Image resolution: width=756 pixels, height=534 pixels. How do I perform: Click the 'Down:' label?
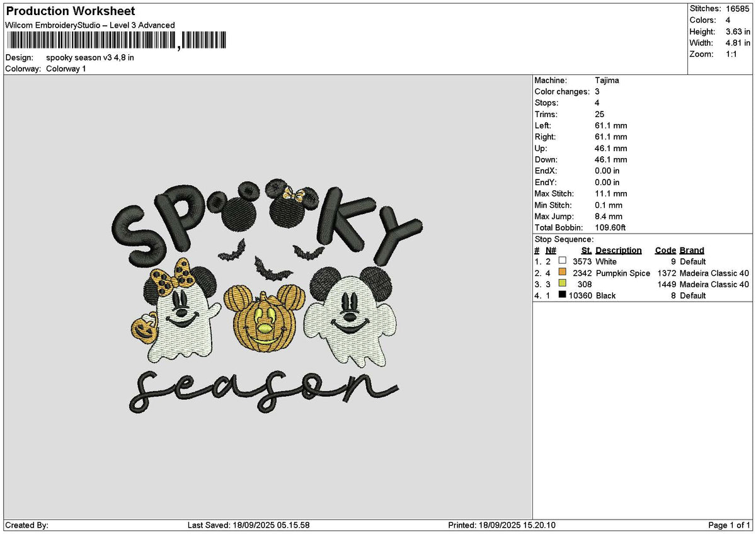tap(546, 160)
